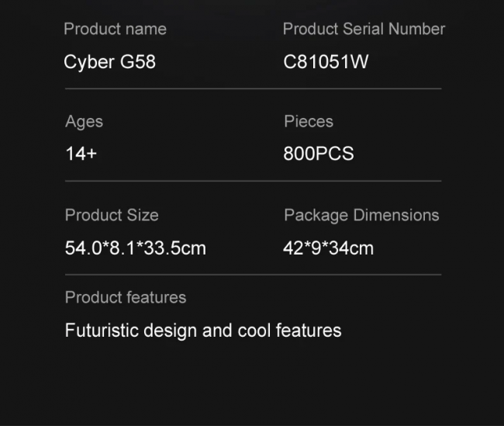Select the 54.0*8.1*33.5cm size value
Image resolution: width=504 pixels, height=426 pixels.
(136, 248)
